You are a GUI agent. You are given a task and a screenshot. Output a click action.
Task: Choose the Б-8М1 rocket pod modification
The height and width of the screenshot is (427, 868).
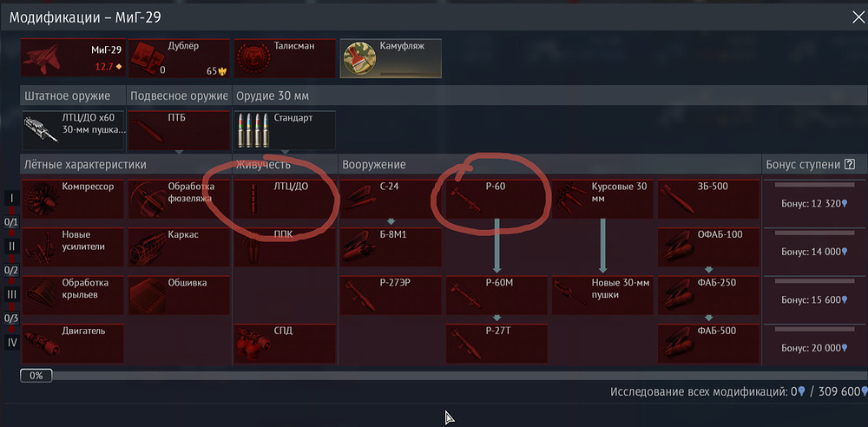(x=391, y=247)
